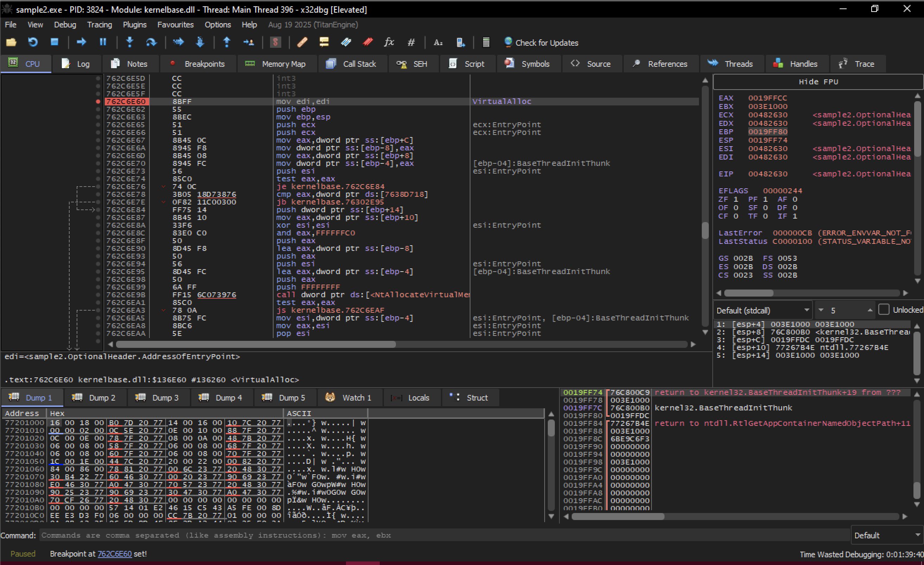Open the calculator icon

click(x=486, y=42)
